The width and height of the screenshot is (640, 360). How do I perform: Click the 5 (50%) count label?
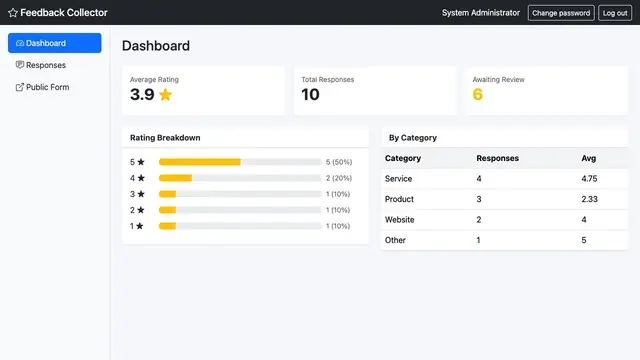coord(339,162)
